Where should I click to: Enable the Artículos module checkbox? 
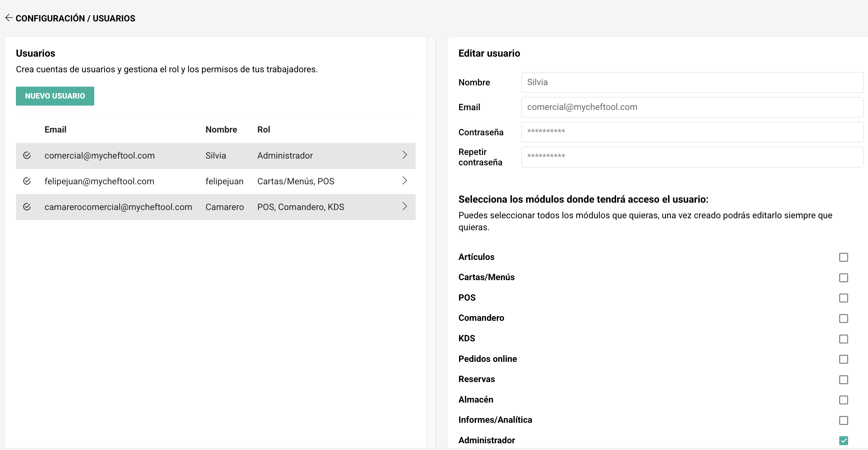843,257
